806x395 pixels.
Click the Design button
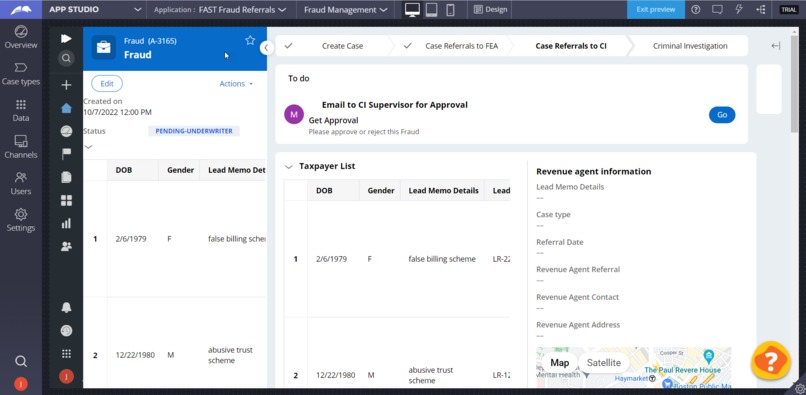pyautogui.click(x=490, y=9)
